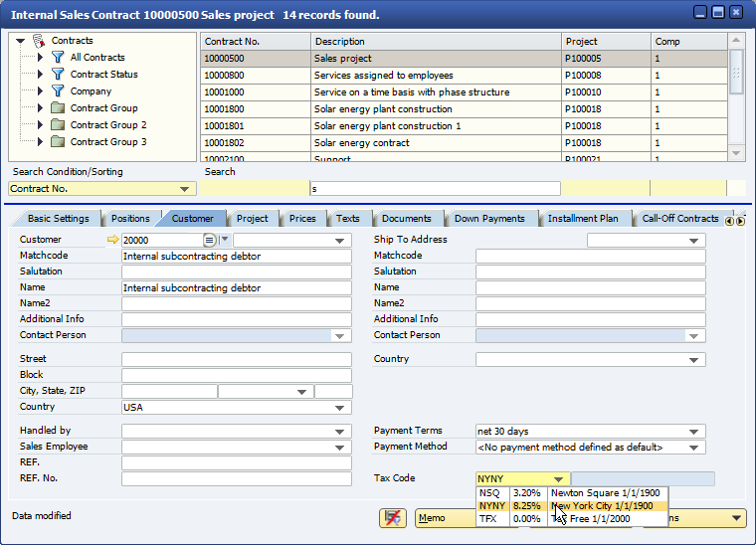Expand the Contract Group node triangle
This screenshot has height=545, width=756.
point(41,108)
